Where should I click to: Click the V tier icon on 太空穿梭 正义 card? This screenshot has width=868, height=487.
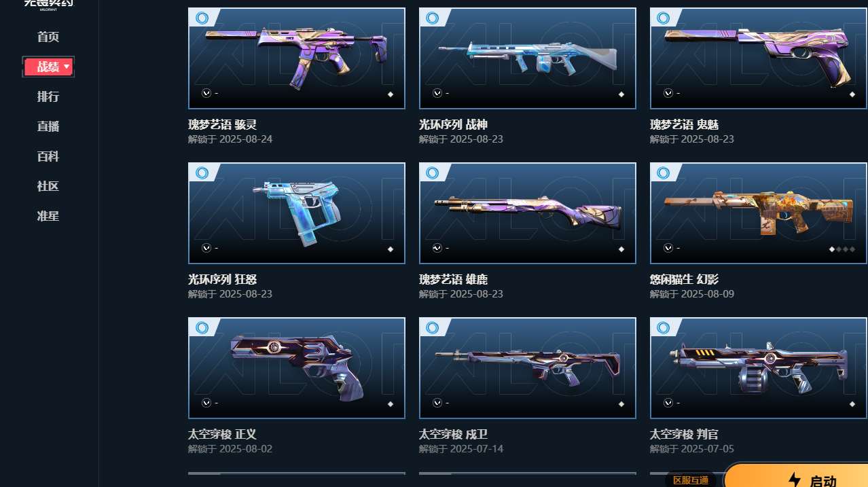pyautogui.click(x=206, y=403)
